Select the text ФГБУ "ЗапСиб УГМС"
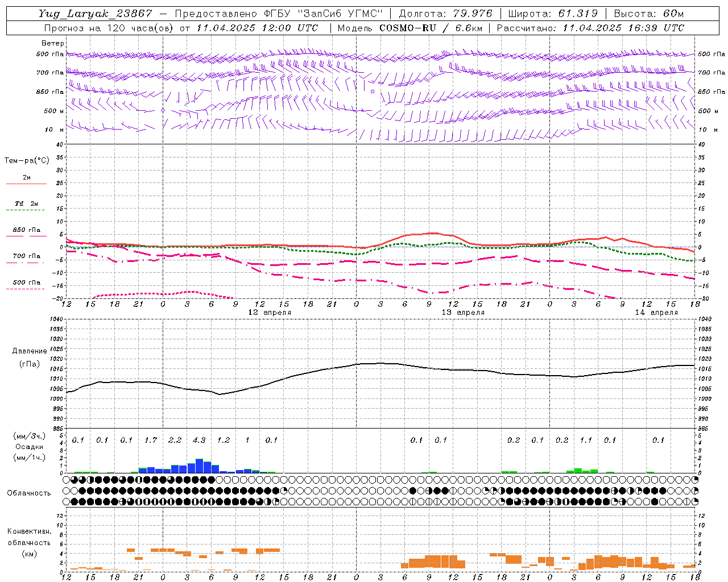Viewport: 728px width, 582px height. (x=324, y=14)
